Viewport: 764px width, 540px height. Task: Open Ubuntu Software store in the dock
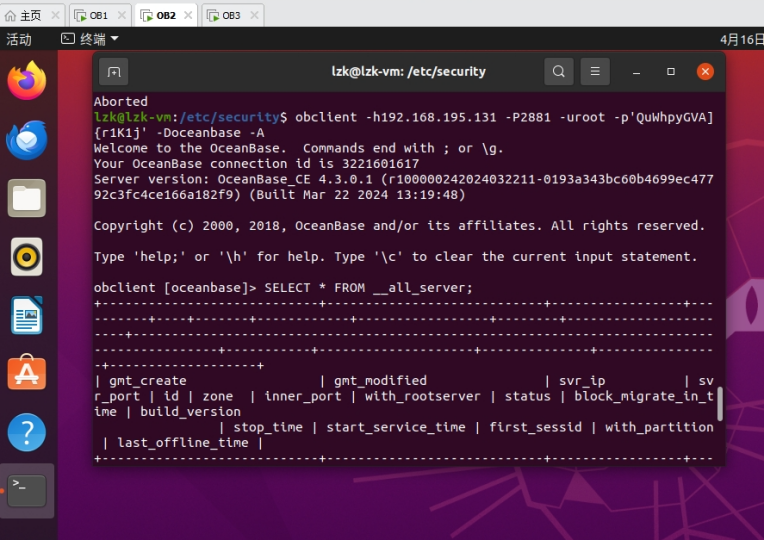pos(27,373)
